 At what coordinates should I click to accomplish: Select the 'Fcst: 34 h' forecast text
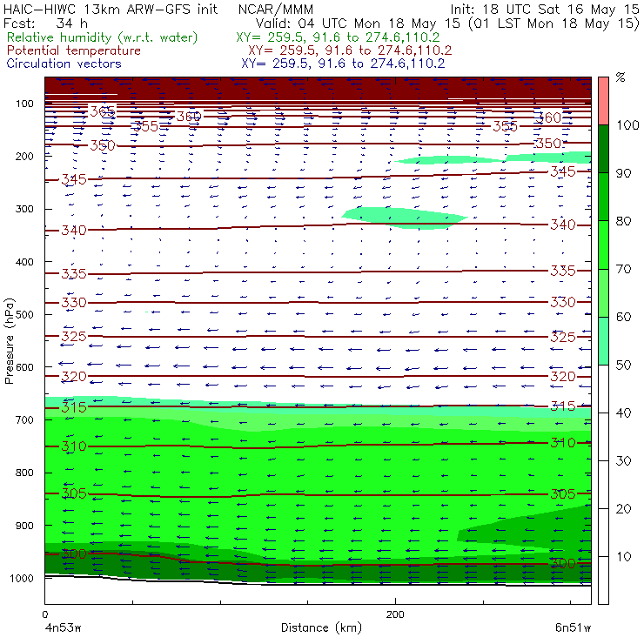coord(45,23)
